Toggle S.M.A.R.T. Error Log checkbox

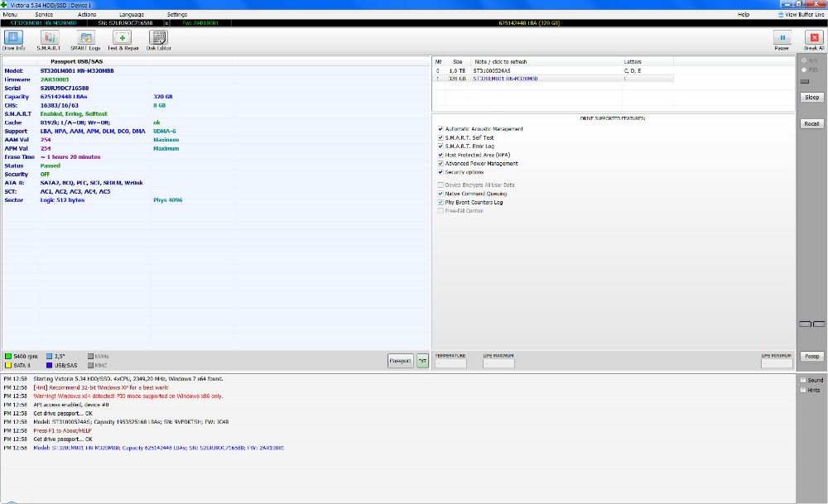[440, 146]
